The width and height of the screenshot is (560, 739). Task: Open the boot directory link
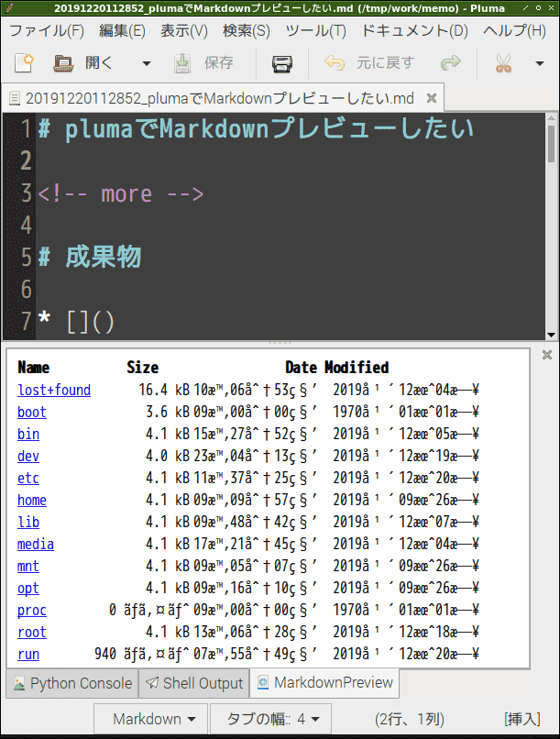pyautogui.click(x=32, y=413)
